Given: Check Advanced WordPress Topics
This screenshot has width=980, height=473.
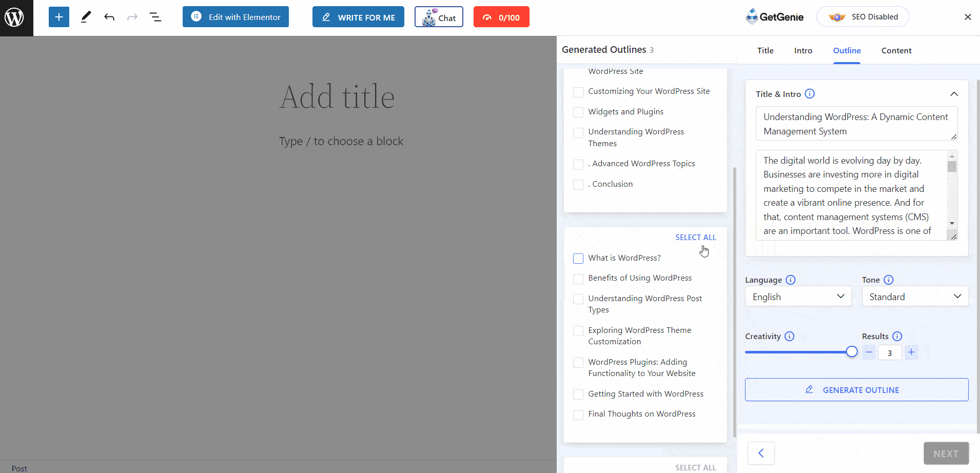Looking at the screenshot, I should click(578, 165).
